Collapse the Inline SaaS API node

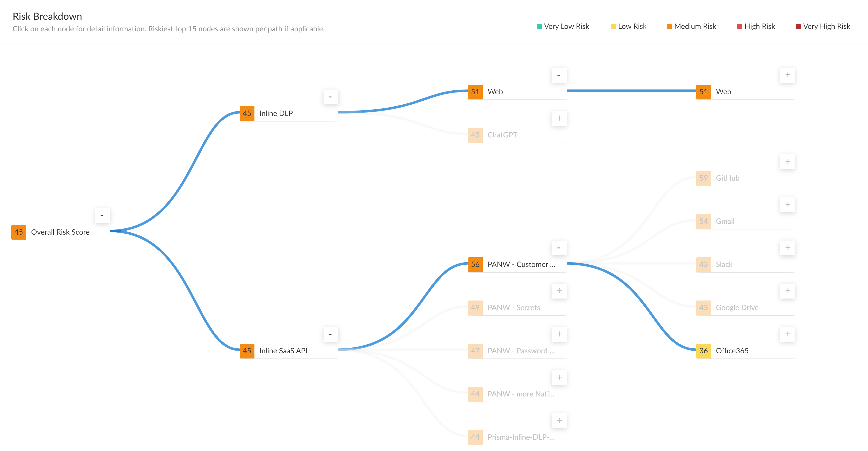coord(330,334)
